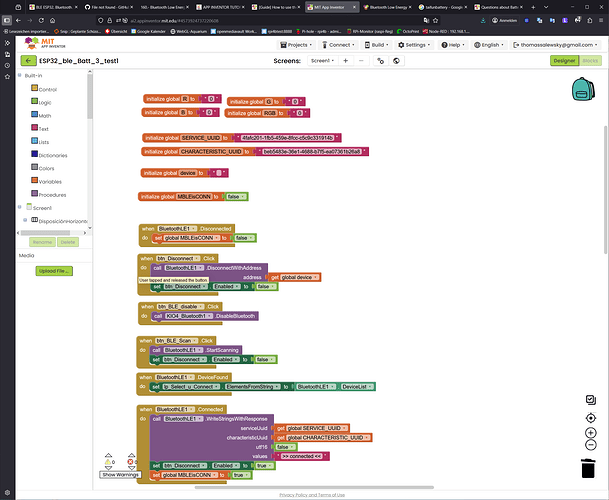Click the project property icon beside minus
The image size is (609, 500).
click(381, 61)
